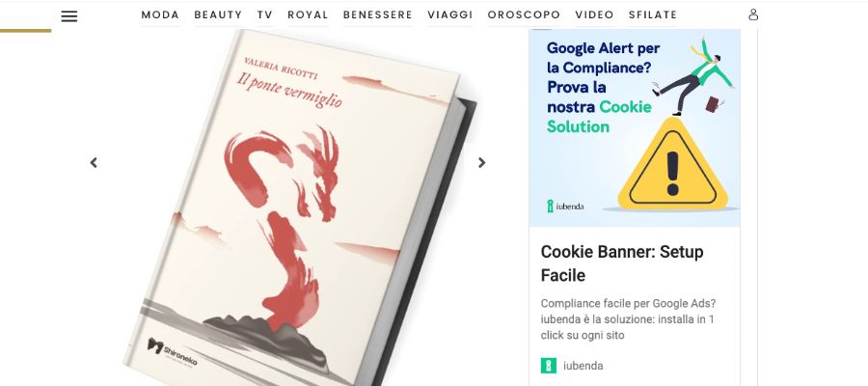Screen dimensions: 868x386
Task: Open the VIAGGI page
Action: click(x=450, y=14)
